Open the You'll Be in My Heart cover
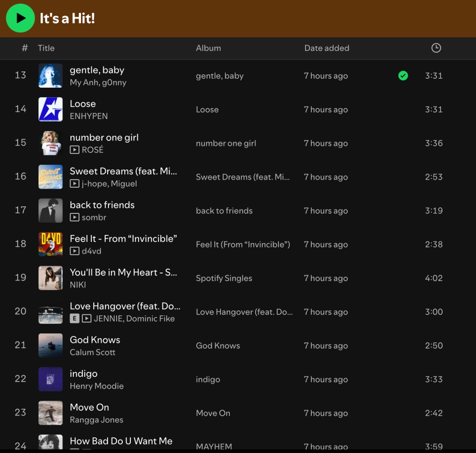The image size is (476, 453). click(50, 278)
